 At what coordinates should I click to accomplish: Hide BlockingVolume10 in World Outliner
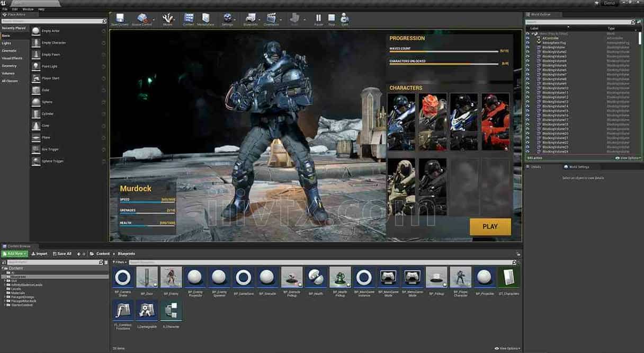point(527,88)
